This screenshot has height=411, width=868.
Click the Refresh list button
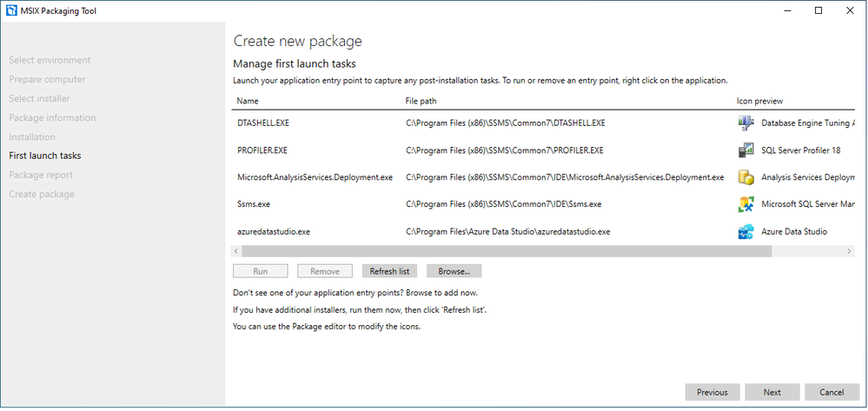tap(390, 271)
